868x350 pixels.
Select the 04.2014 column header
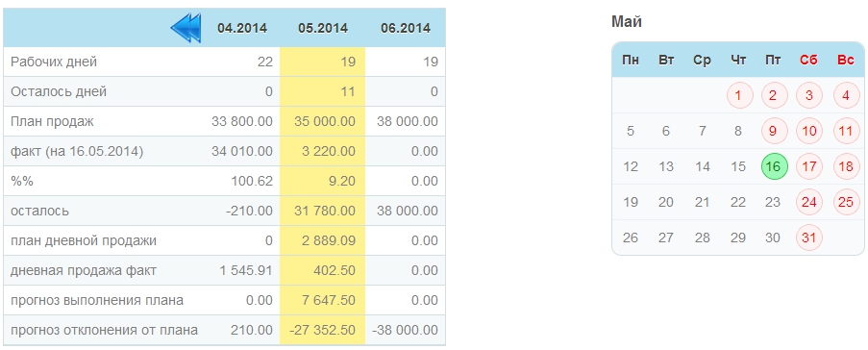click(x=242, y=28)
